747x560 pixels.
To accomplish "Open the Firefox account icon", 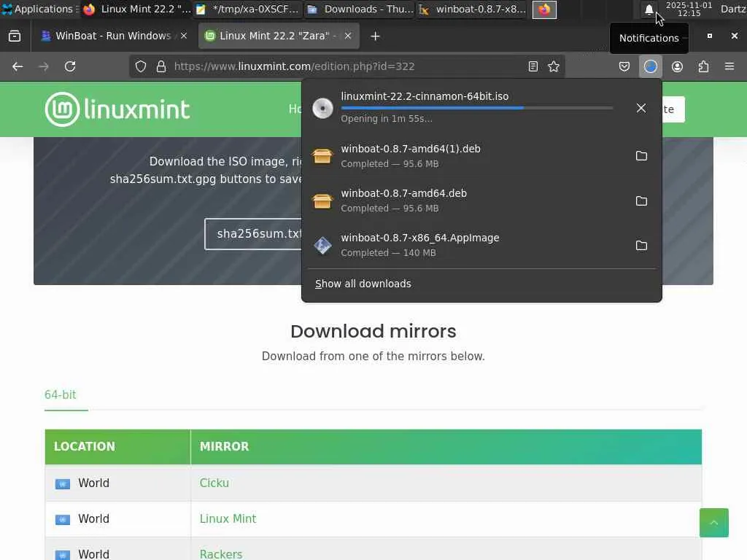I will tap(677, 66).
